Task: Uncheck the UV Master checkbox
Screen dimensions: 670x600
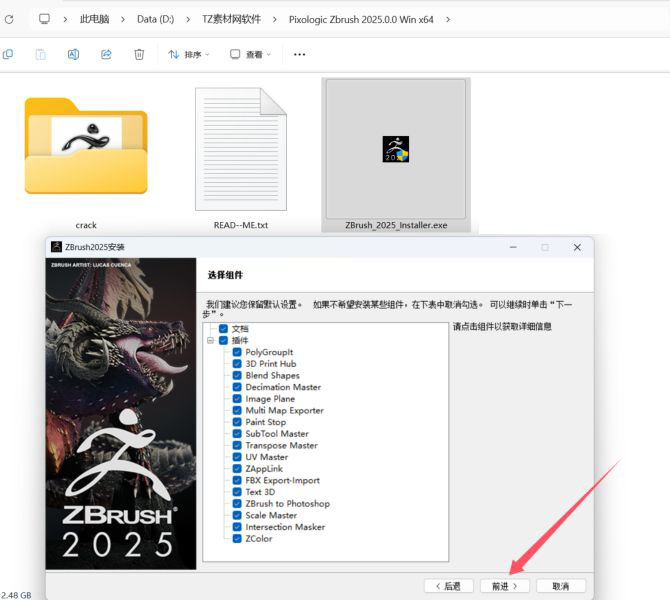Action: pyautogui.click(x=237, y=457)
